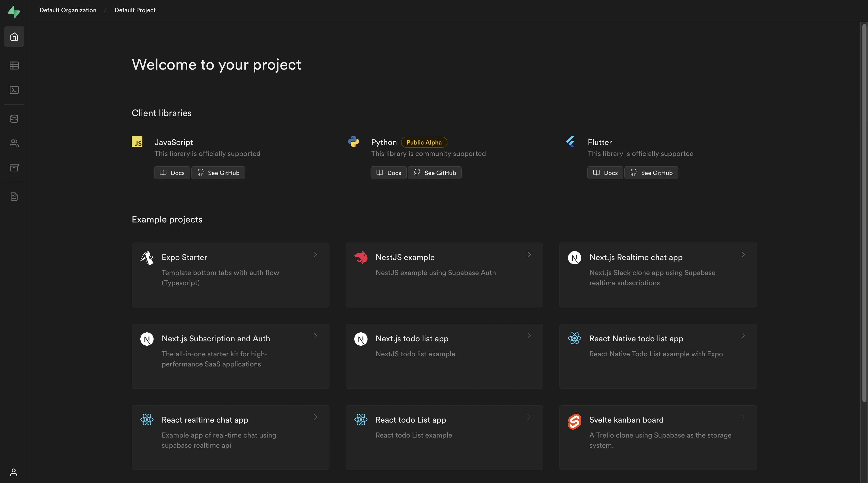The image size is (868, 483).
Task: Click 'React todo List example' description
Action: coord(414,435)
